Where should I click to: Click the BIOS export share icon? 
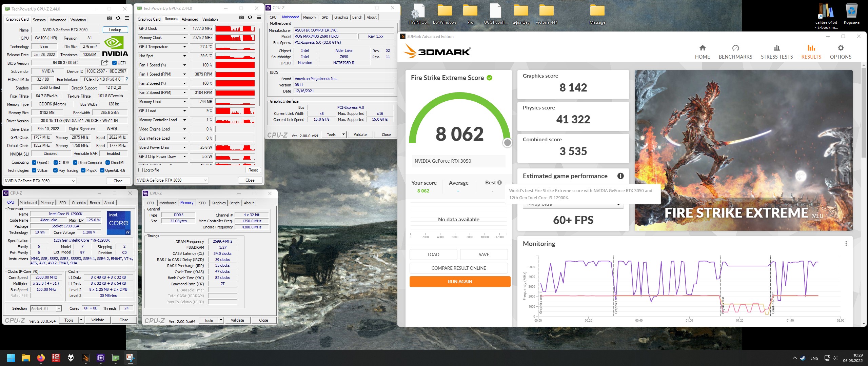tap(104, 63)
